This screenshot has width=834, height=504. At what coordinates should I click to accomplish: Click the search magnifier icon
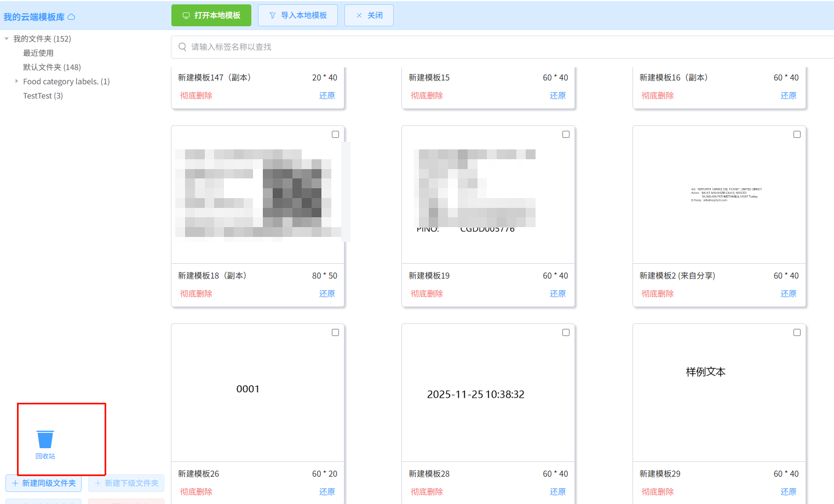tap(182, 47)
